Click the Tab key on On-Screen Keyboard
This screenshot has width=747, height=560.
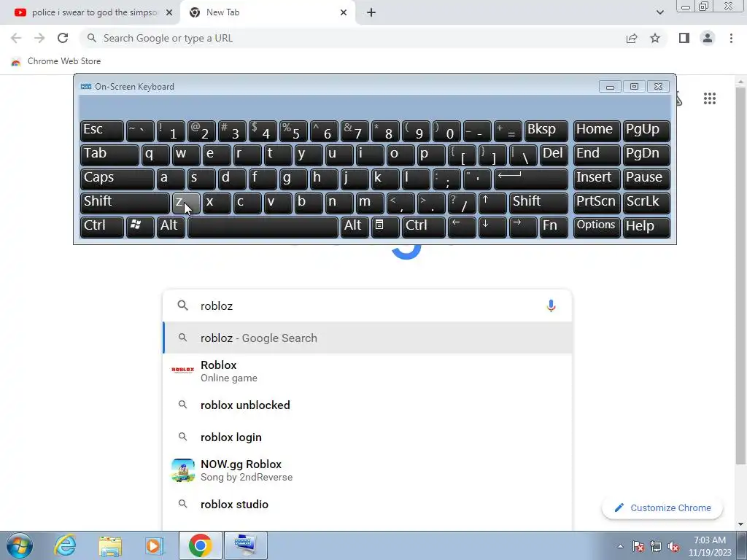(x=109, y=155)
